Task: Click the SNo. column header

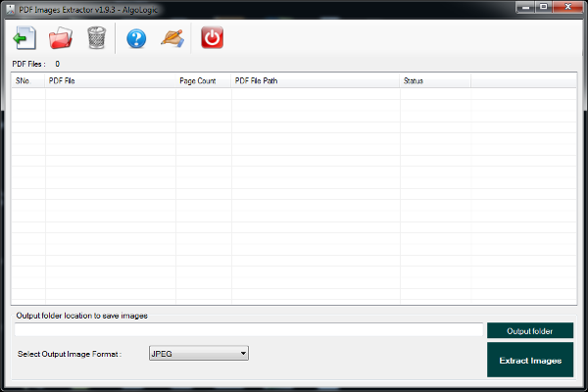Action: 28,80
